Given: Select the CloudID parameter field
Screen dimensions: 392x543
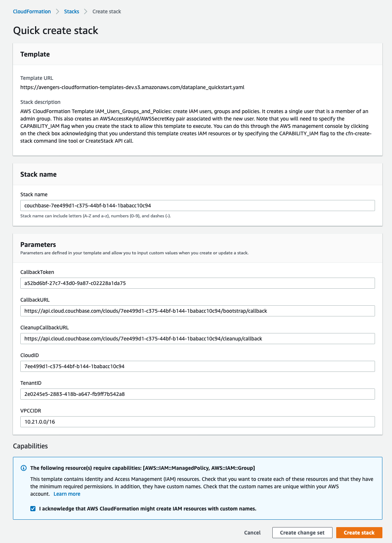Looking at the screenshot, I should click(x=198, y=366).
